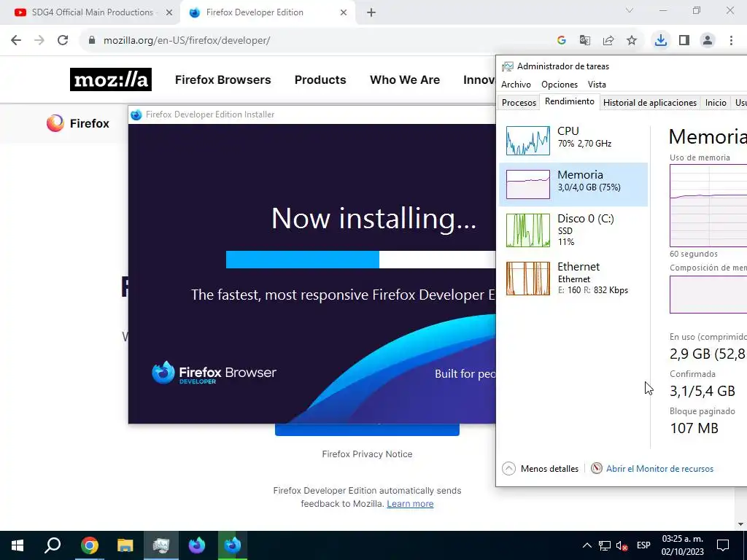Reload the Mozilla page
The height and width of the screenshot is (560, 747).
63,40
